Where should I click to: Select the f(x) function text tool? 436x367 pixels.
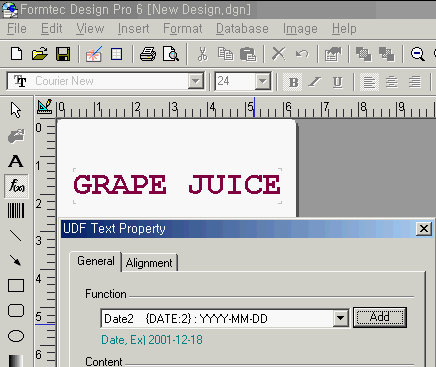point(16,186)
